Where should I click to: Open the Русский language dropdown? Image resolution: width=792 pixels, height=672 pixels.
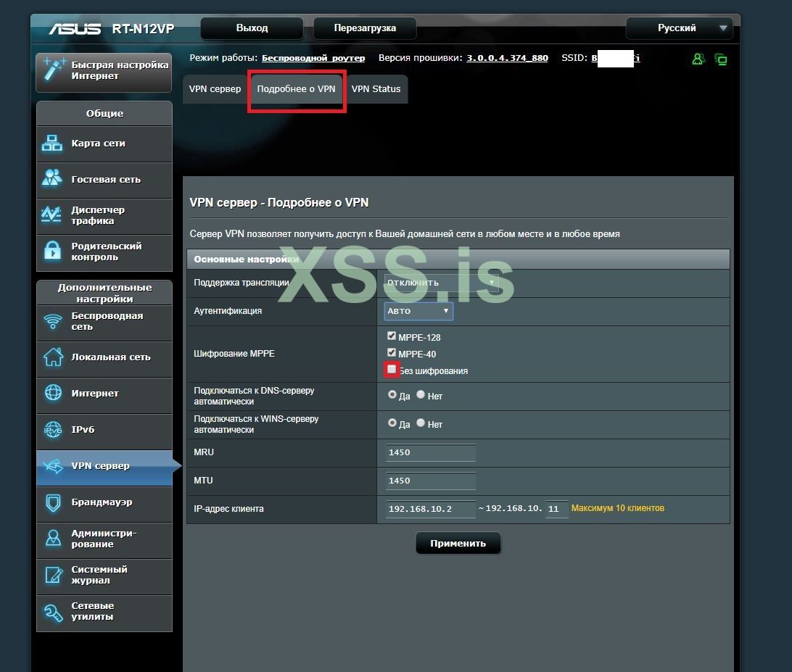tap(680, 28)
